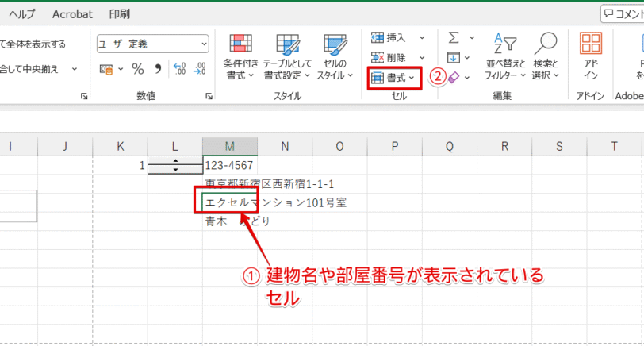The height and width of the screenshot is (346, 644).
Task: Select cell with 123-4567
Action: 230,165
